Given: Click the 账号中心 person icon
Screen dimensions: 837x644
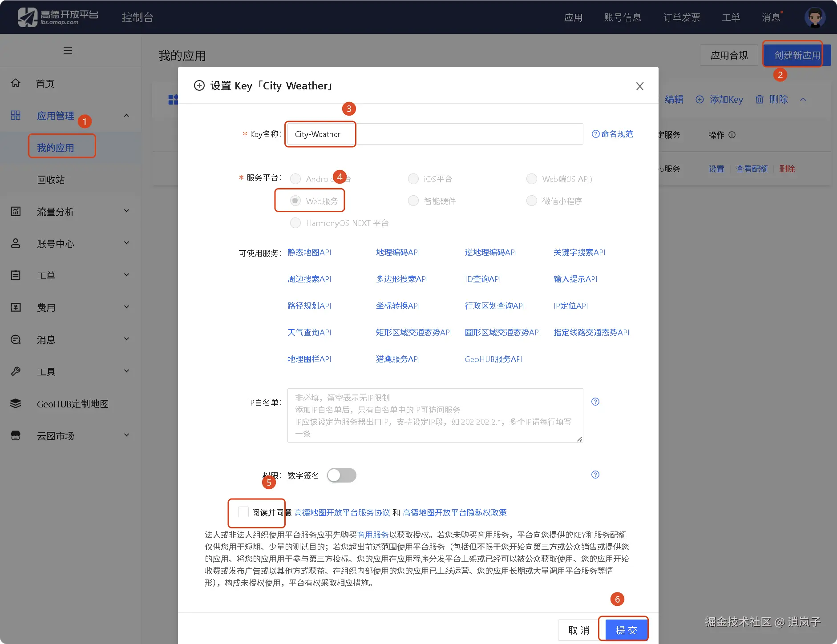Looking at the screenshot, I should [x=16, y=243].
